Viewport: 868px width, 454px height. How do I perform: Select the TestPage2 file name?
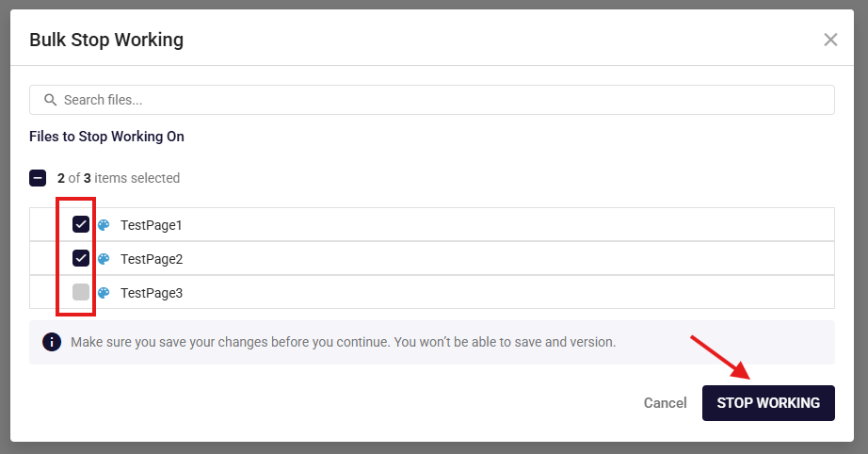tap(151, 259)
